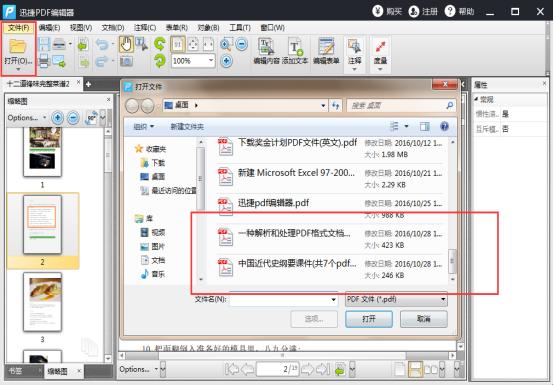Click the zoom out minus icon
This screenshot has height=386, width=554.
pos(242,44)
